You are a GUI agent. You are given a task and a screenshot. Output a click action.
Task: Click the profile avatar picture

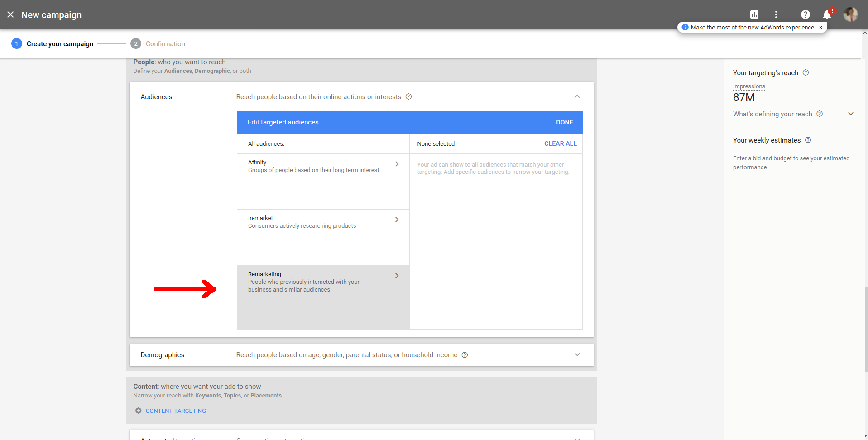[851, 14]
